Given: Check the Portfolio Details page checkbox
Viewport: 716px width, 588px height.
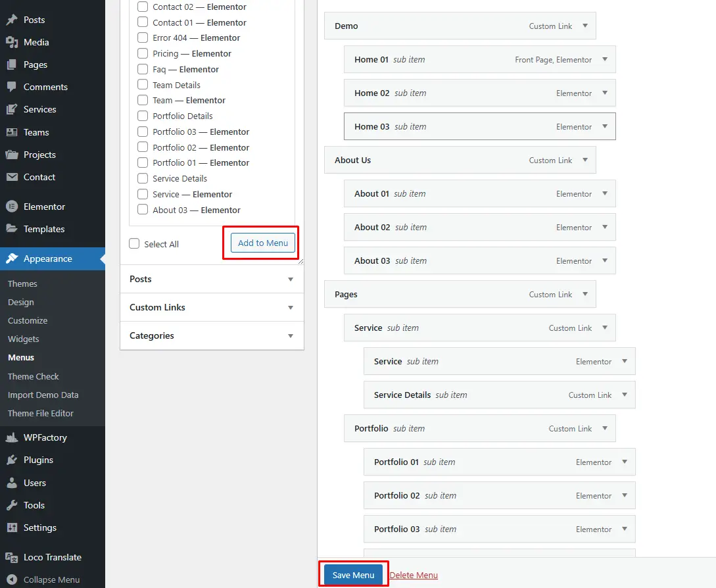Looking at the screenshot, I should (x=143, y=116).
